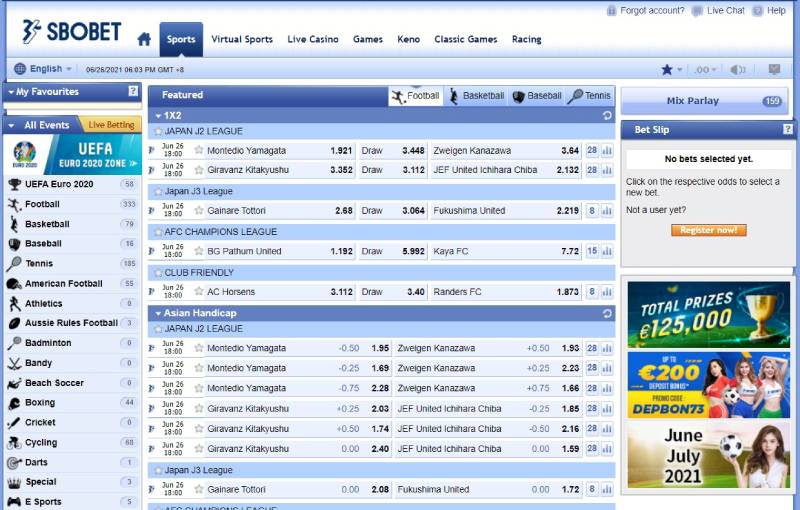
Task: Open the messages icon in the toolbar
Action: [x=773, y=69]
